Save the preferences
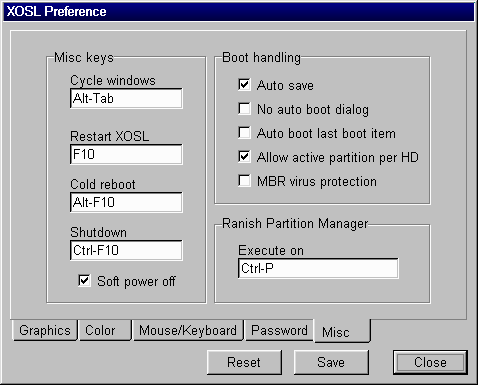Image resolution: width=478 pixels, height=385 pixels. [x=331, y=362]
